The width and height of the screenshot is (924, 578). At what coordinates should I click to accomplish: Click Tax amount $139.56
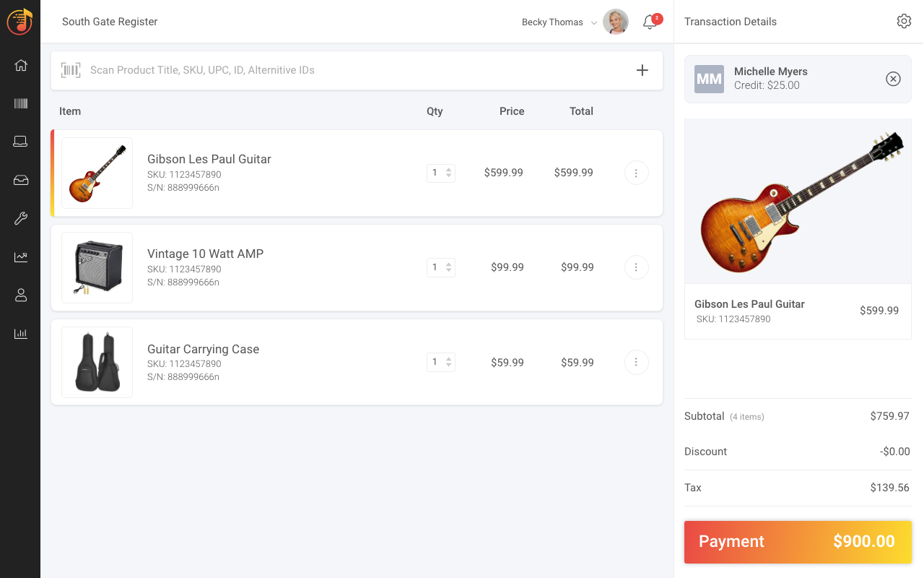(x=890, y=488)
